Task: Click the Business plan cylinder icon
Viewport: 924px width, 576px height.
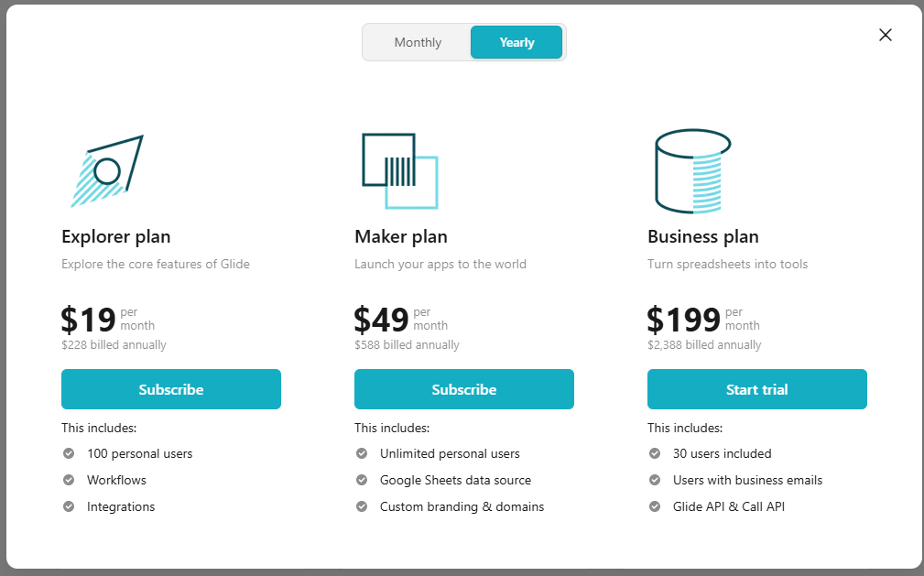Action: tap(691, 169)
